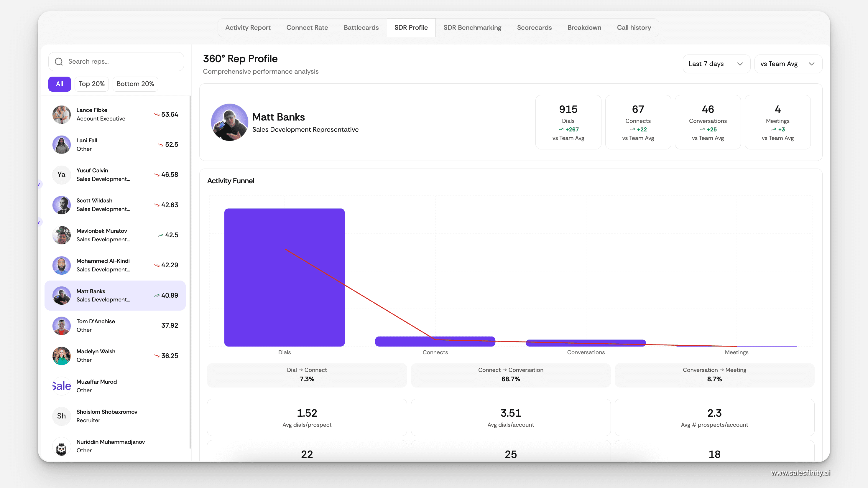This screenshot has height=488, width=868.
Task: Click the purple Dials funnel bar
Action: 285,277
